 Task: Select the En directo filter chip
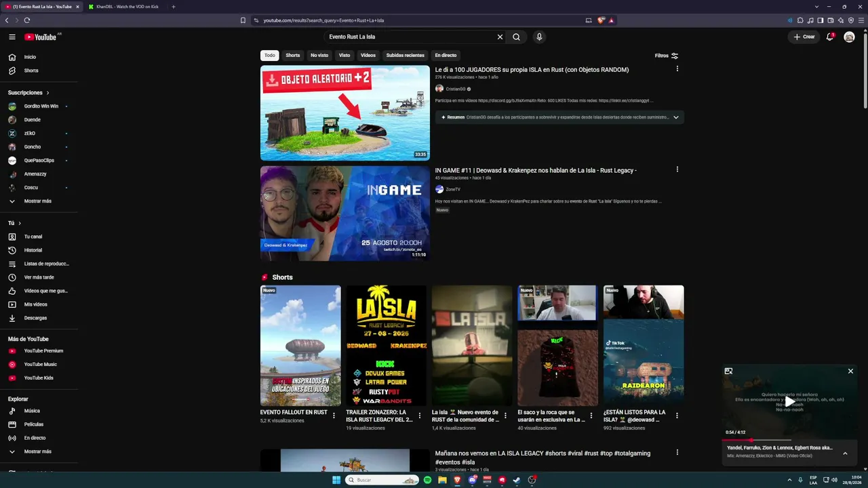pos(446,56)
